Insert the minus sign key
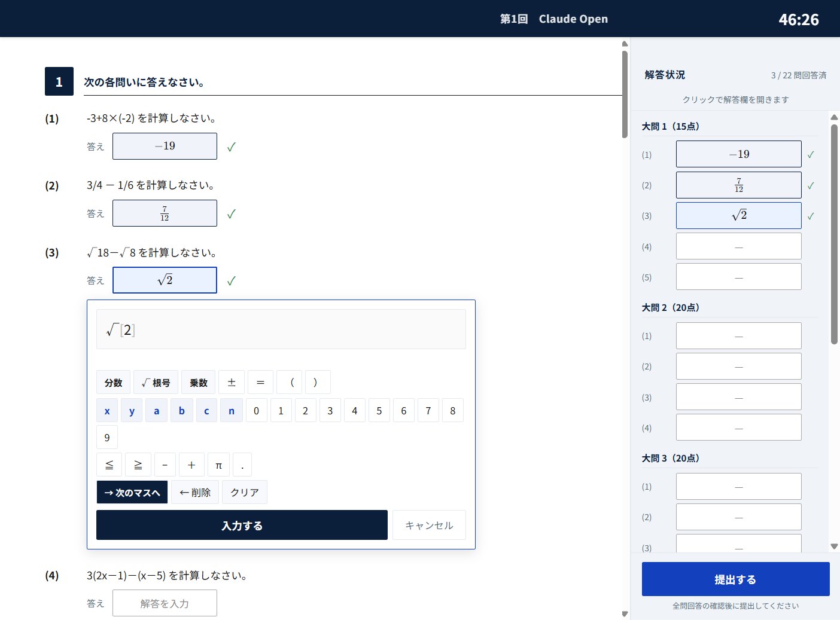This screenshot has height=620, width=840. tap(165, 465)
